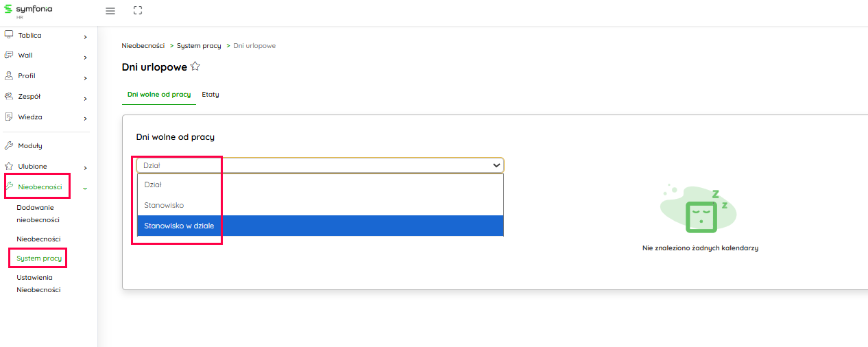Screen dimensions: 868x347
Task: Click the Tablica monitor icon
Action: click(9, 35)
